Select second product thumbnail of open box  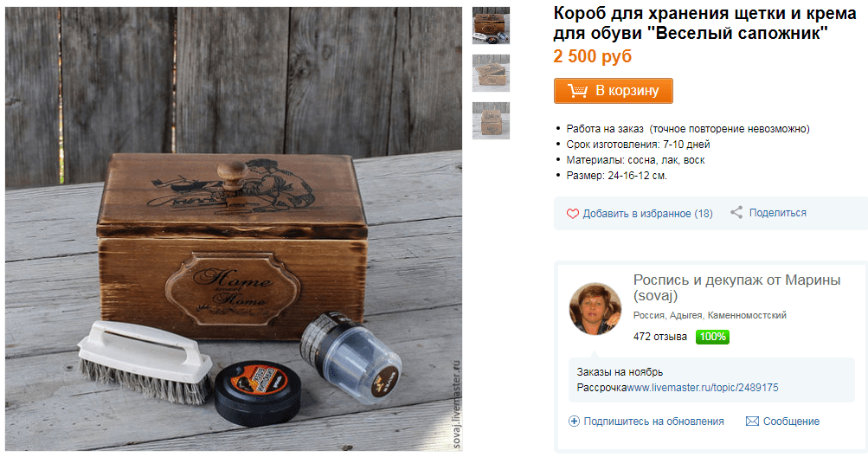click(x=491, y=73)
